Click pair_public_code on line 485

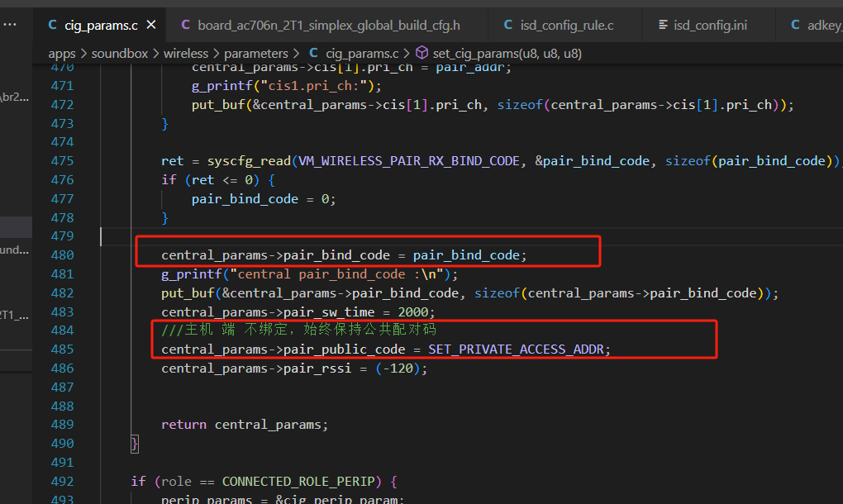[344, 349]
